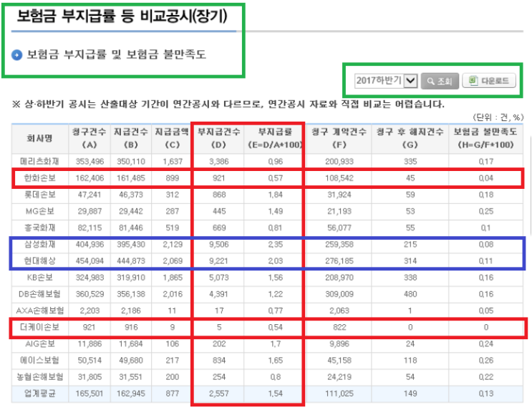This screenshot has height=410, width=532.
Task: Click 업계평균 contract count 111,025
Action: pyautogui.click(x=339, y=394)
